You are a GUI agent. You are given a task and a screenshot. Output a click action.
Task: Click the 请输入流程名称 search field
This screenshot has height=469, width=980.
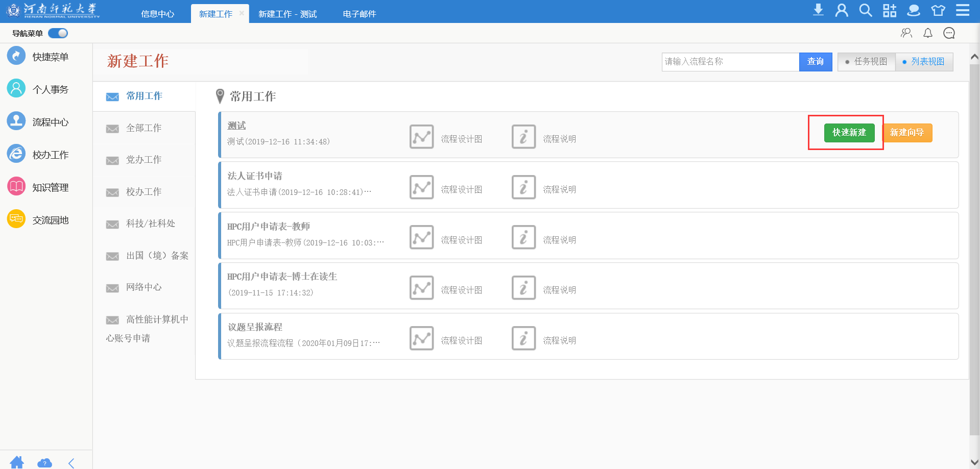pos(730,62)
